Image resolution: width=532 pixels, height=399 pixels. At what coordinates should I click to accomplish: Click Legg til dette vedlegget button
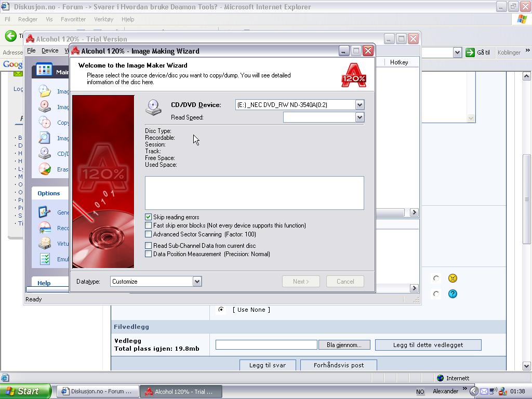(x=428, y=345)
